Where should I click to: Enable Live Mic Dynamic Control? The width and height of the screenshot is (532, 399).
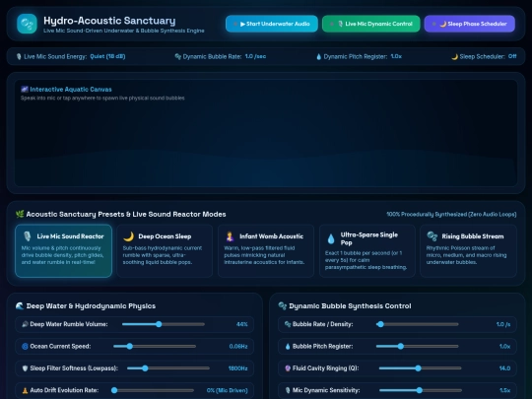click(x=370, y=24)
